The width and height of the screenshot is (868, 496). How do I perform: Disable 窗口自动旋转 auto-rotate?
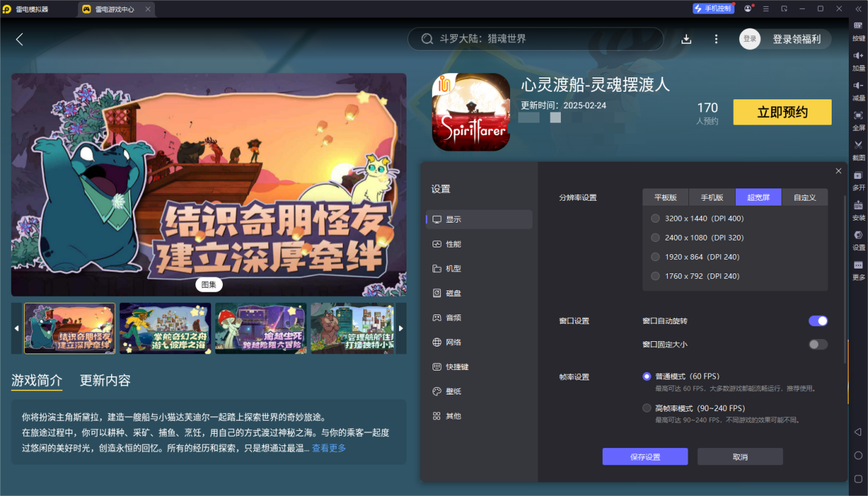tap(817, 321)
